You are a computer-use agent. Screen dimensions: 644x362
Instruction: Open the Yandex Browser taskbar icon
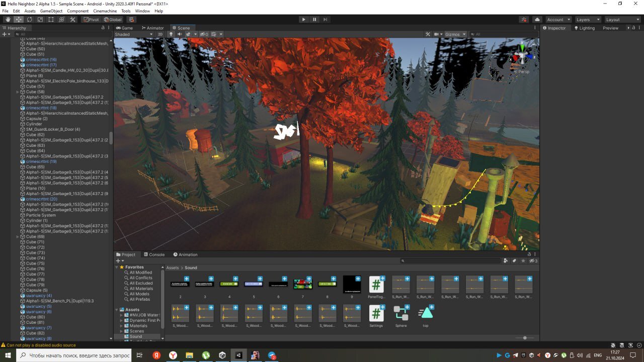173,355
